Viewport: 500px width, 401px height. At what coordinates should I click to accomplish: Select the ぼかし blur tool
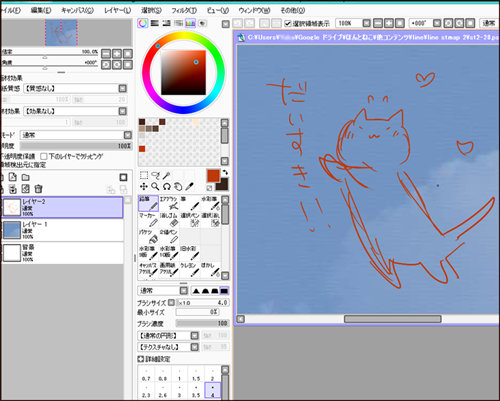click(210, 270)
